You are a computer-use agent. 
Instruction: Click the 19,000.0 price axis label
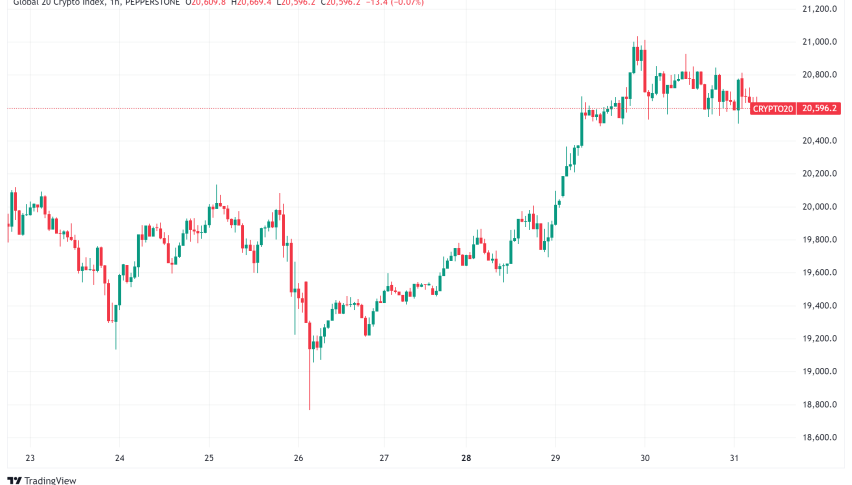[x=820, y=372]
